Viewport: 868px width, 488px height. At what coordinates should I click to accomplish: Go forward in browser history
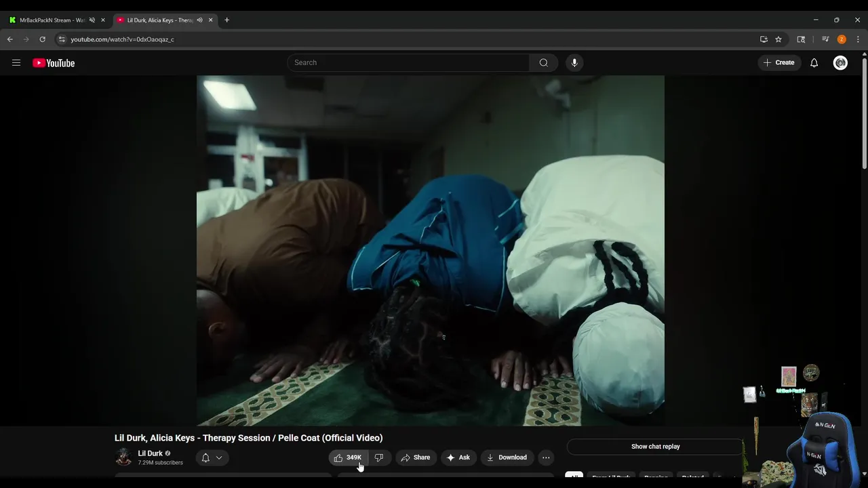coord(26,39)
